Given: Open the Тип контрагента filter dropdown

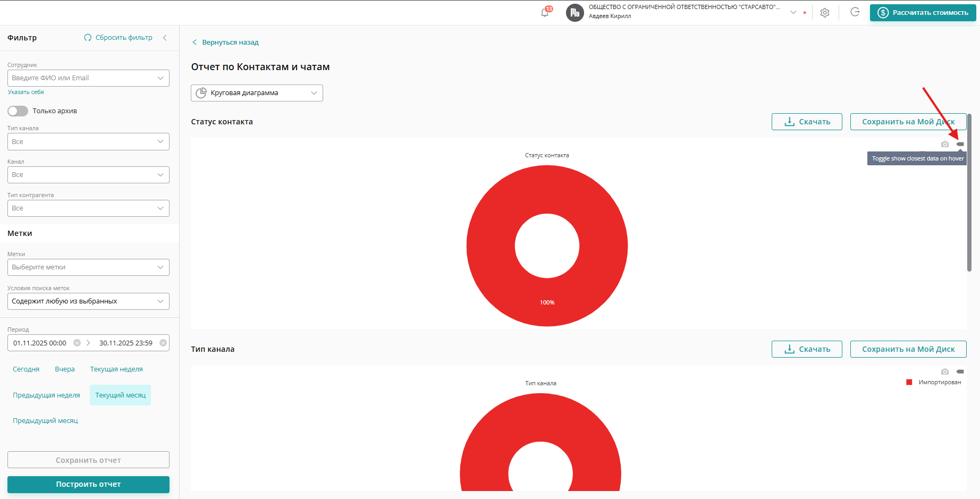Looking at the screenshot, I should pos(88,208).
